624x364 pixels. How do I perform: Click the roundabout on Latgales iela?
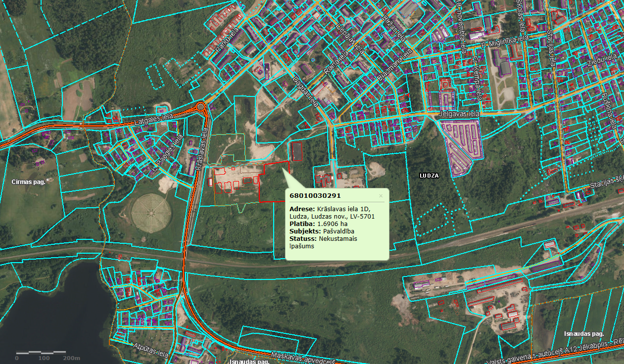point(200,106)
